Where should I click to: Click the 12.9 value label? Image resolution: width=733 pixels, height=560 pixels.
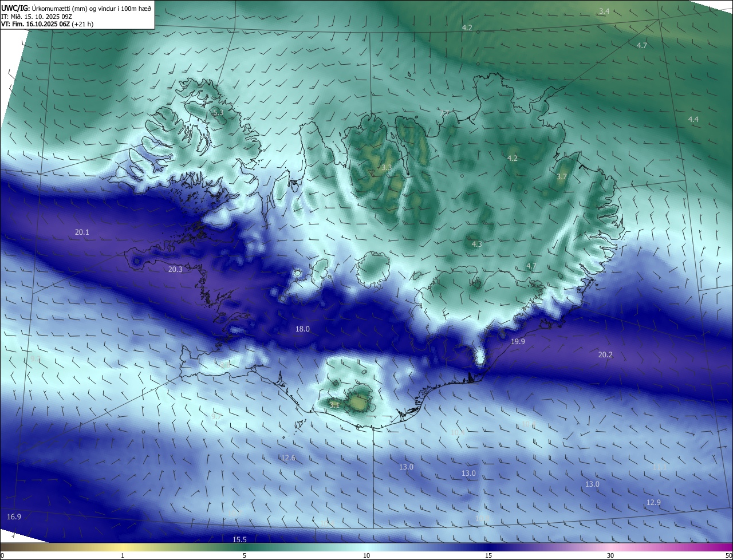pos(653,502)
